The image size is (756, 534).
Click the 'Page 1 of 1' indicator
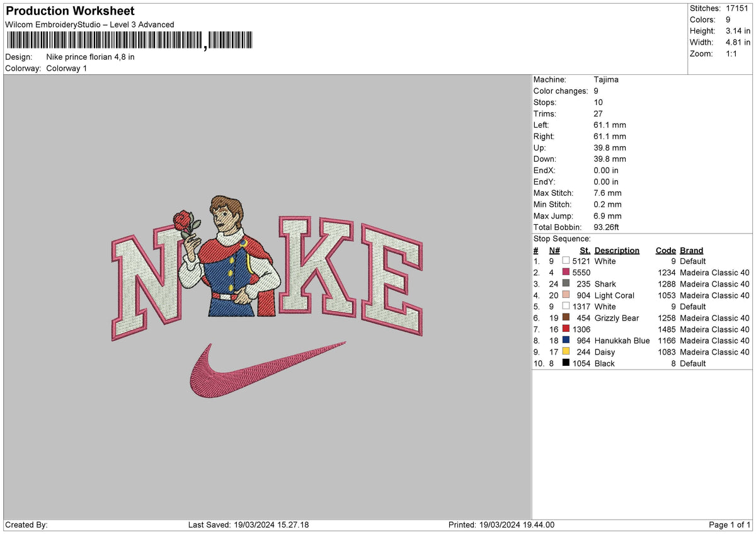(730, 525)
